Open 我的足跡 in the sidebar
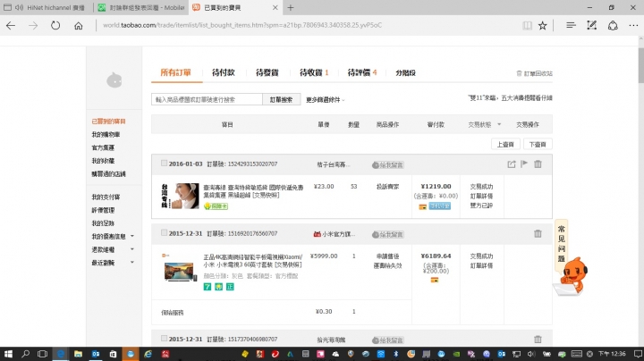The height and width of the screenshot is (361, 644). click(103, 223)
